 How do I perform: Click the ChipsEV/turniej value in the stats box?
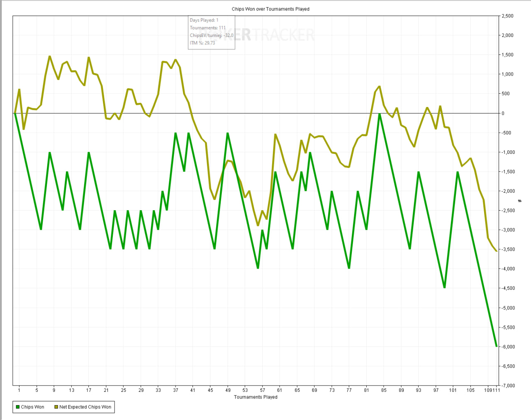pyautogui.click(x=228, y=35)
